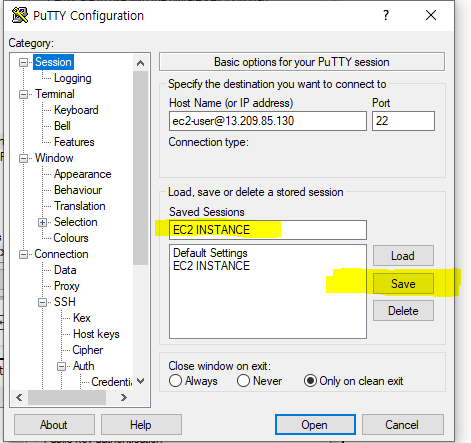
Task: Select Always close window on exit
Action: tap(193, 381)
